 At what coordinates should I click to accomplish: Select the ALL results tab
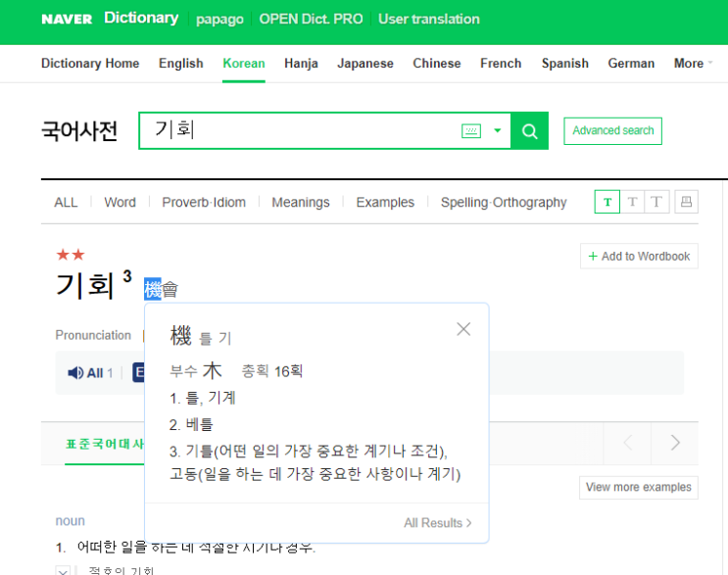tap(66, 203)
